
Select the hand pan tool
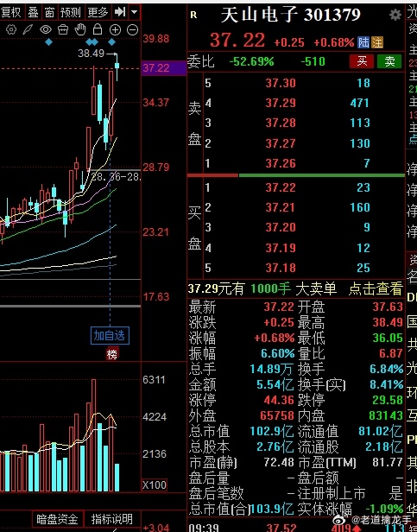[x=80, y=29]
